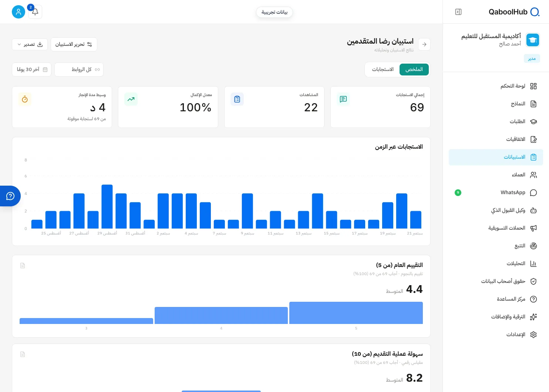
Task: Click the document icon on التقييم العام card
Action: tap(23, 266)
